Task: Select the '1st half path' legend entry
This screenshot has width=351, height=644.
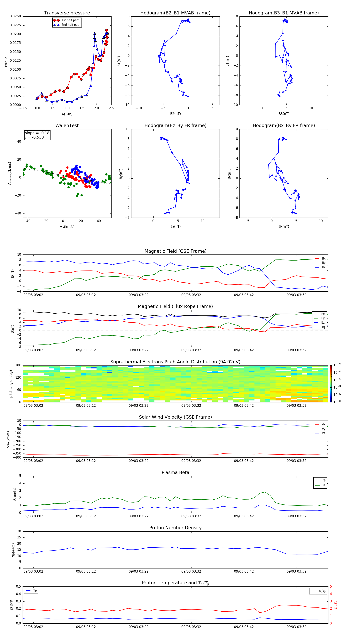Action: (67, 20)
